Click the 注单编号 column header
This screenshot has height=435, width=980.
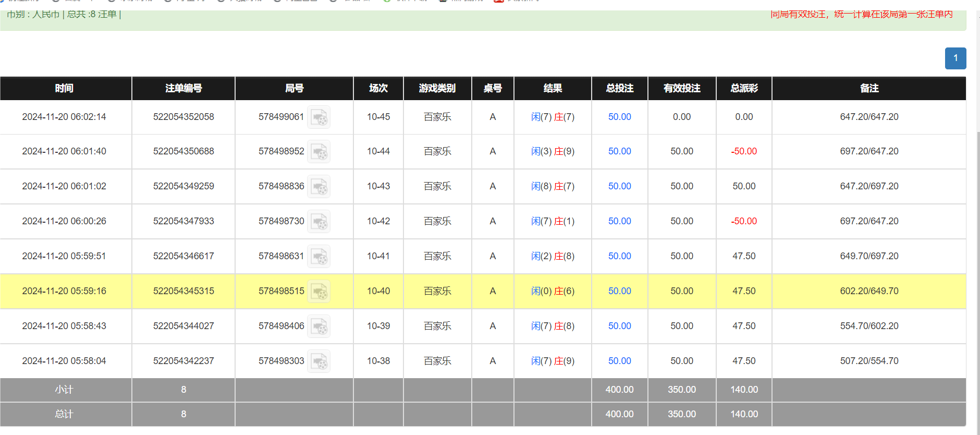tap(183, 88)
